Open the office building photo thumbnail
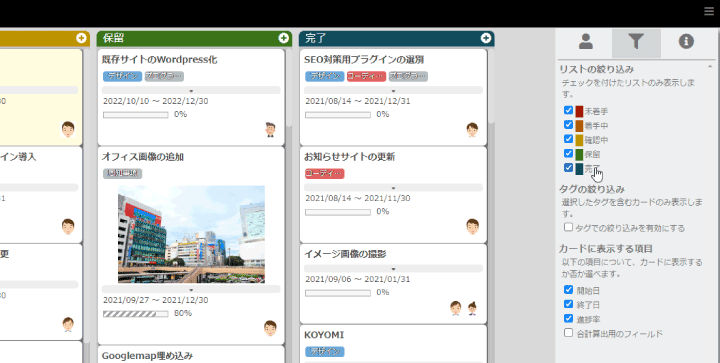Image resolution: width=720 pixels, height=363 pixels. coord(191,234)
